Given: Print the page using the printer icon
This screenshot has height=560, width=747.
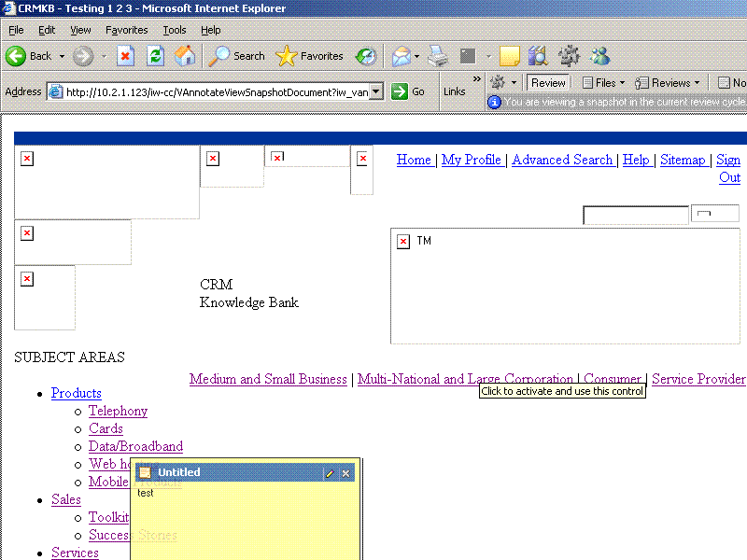Looking at the screenshot, I should 438,56.
